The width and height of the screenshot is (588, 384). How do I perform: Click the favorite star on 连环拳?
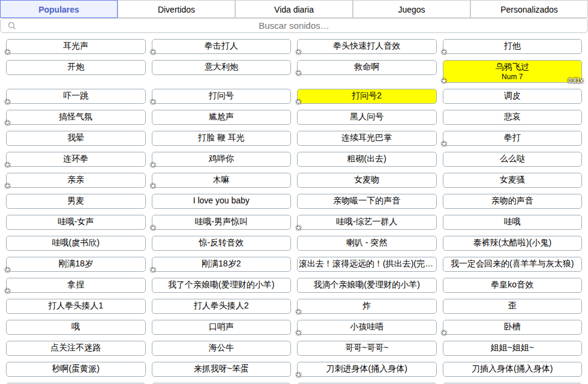(7, 164)
